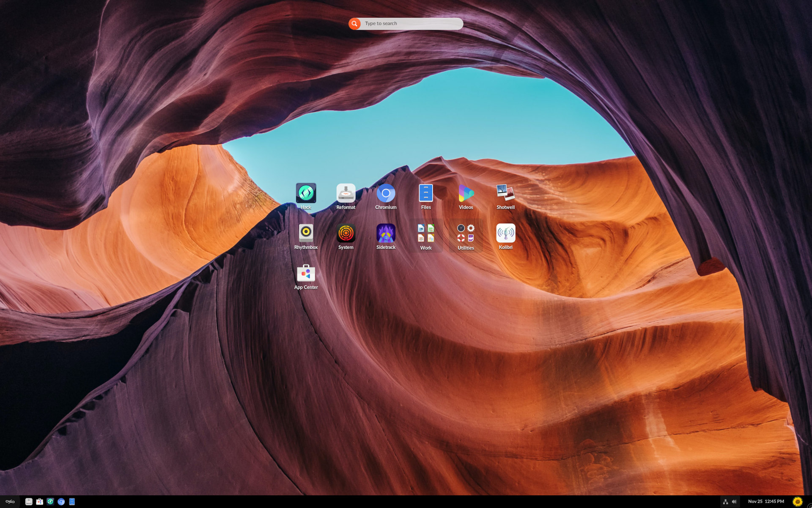This screenshot has width=812, height=508.
Task: Launch the Videos app
Action: [466, 193]
